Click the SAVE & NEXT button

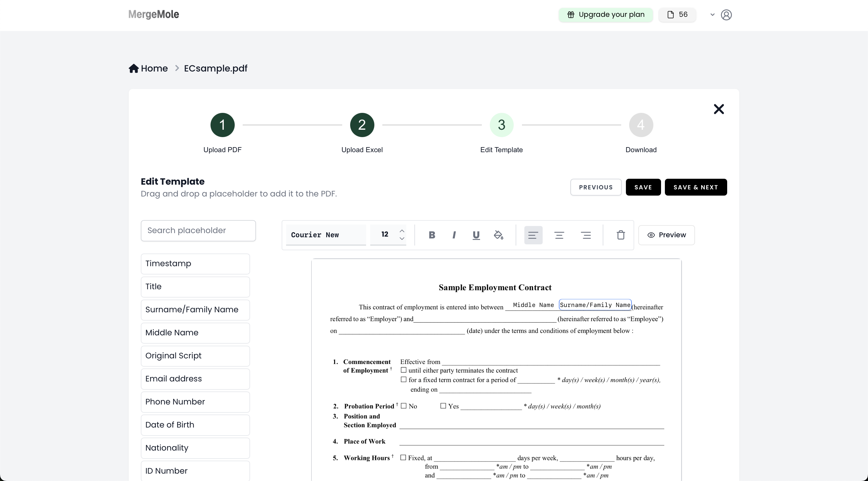pos(696,187)
